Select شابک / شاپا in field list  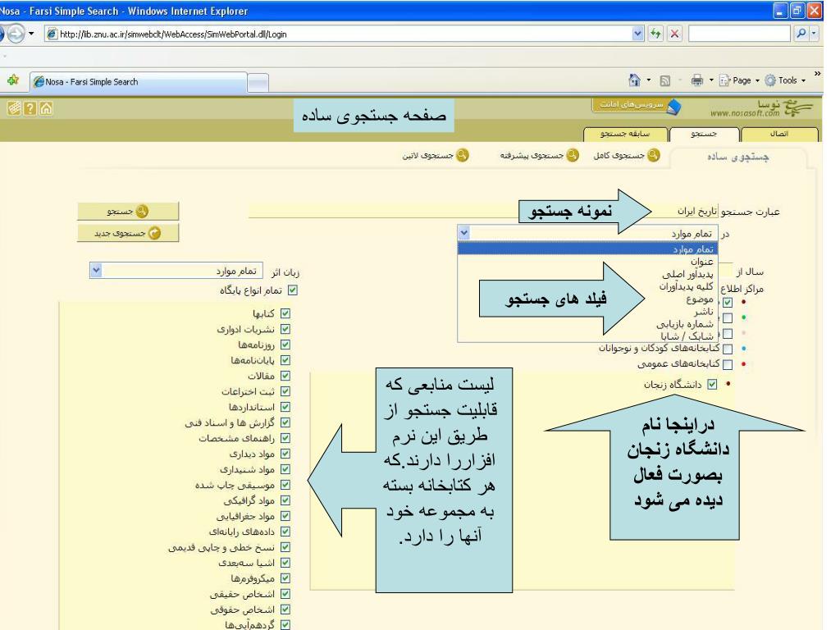pyautogui.click(x=587, y=336)
